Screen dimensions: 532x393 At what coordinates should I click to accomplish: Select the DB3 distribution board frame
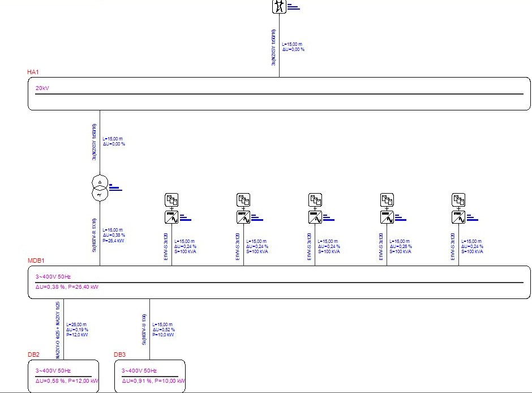tap(149, 375)
